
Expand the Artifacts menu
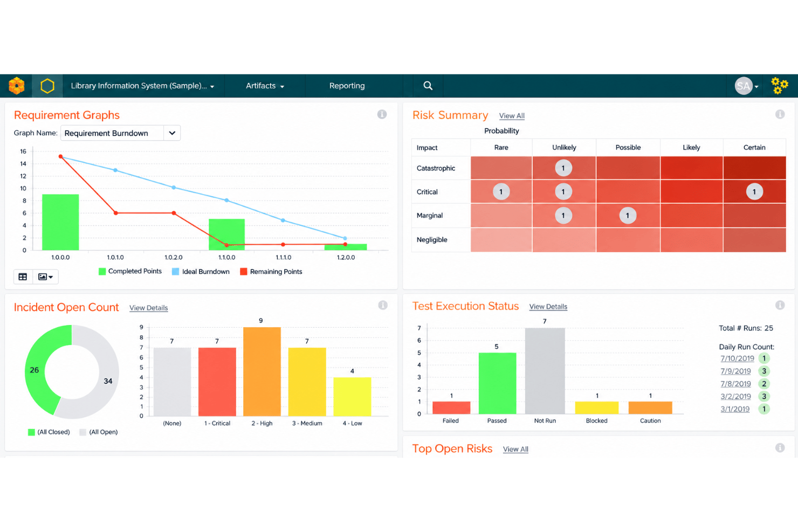(x=265, y=86)
